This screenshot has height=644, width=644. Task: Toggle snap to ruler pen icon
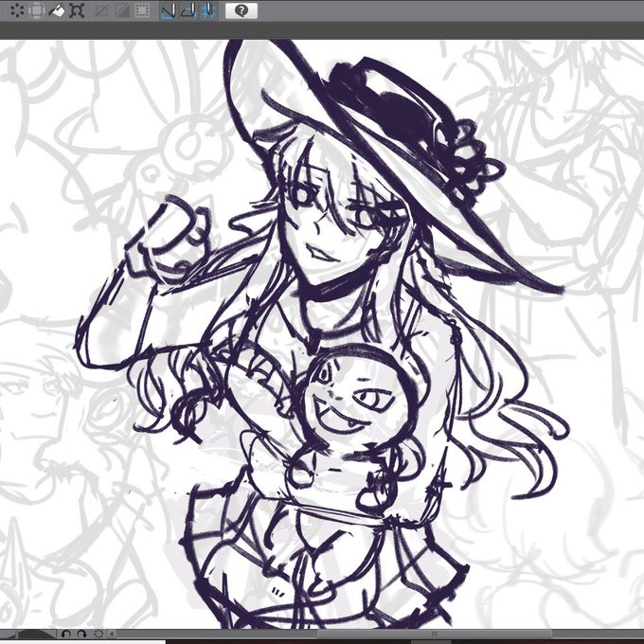(x=169, y=10)
